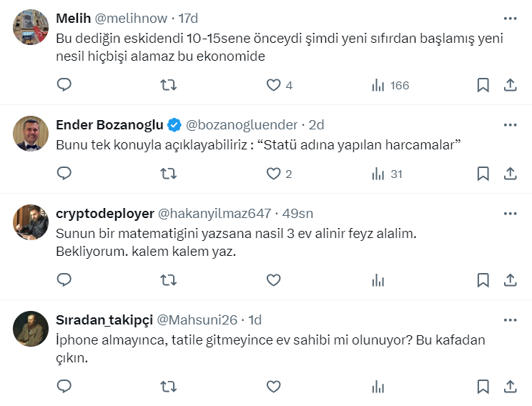
Task: Retweet Ender Bozanoglu's post
Action: [x=169, y=174]
